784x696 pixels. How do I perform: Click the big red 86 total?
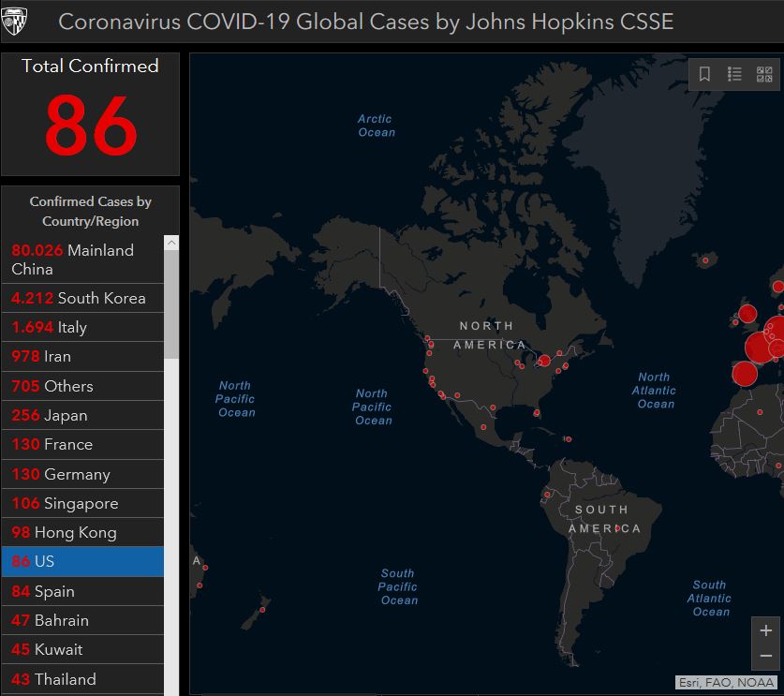tap(91, 125)
